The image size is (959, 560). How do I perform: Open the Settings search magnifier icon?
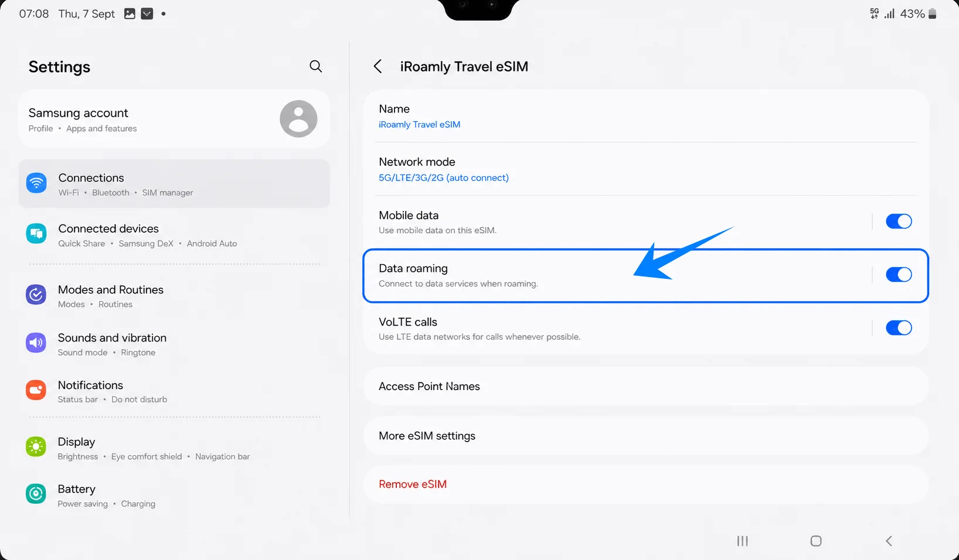[x=315, y=66]
